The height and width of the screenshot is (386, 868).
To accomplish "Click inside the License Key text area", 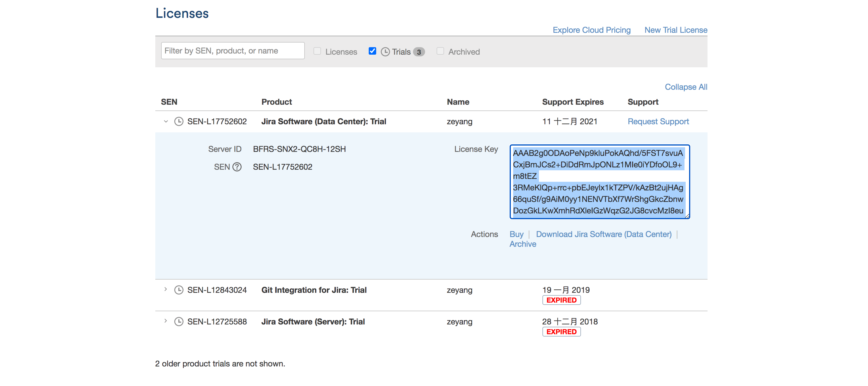I will point(599,182).
